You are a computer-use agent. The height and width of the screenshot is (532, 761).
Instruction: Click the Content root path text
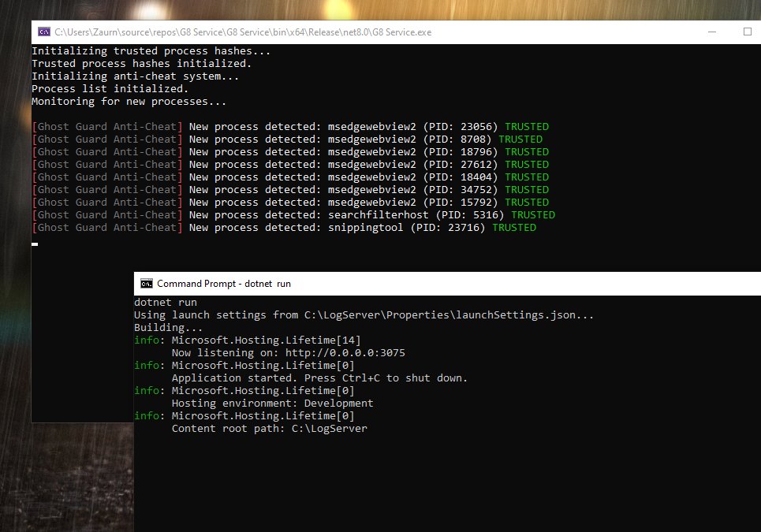click(268, 428)
